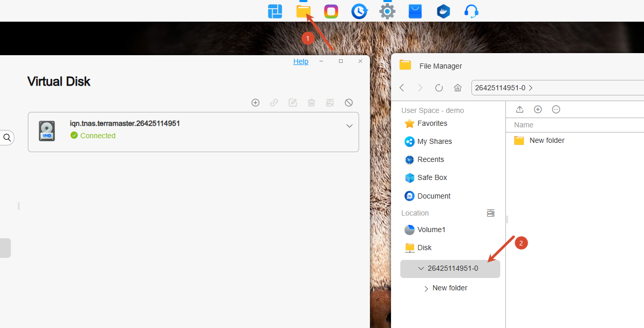Sort by the Name column header
The height and width of the screenshot is (328, 644).
[523, 125]
